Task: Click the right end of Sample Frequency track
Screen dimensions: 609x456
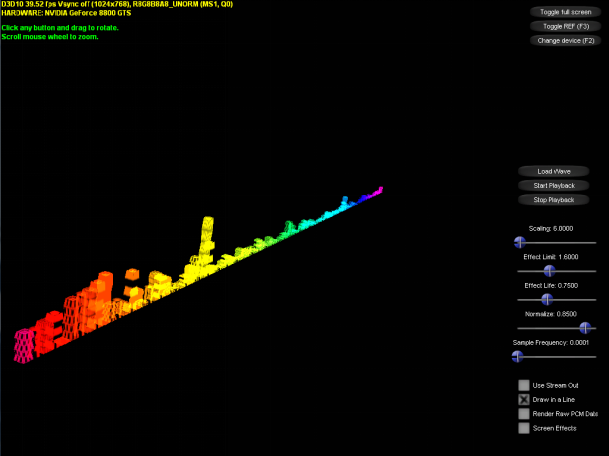Action: pyautogui.click(x=594, y=356)
